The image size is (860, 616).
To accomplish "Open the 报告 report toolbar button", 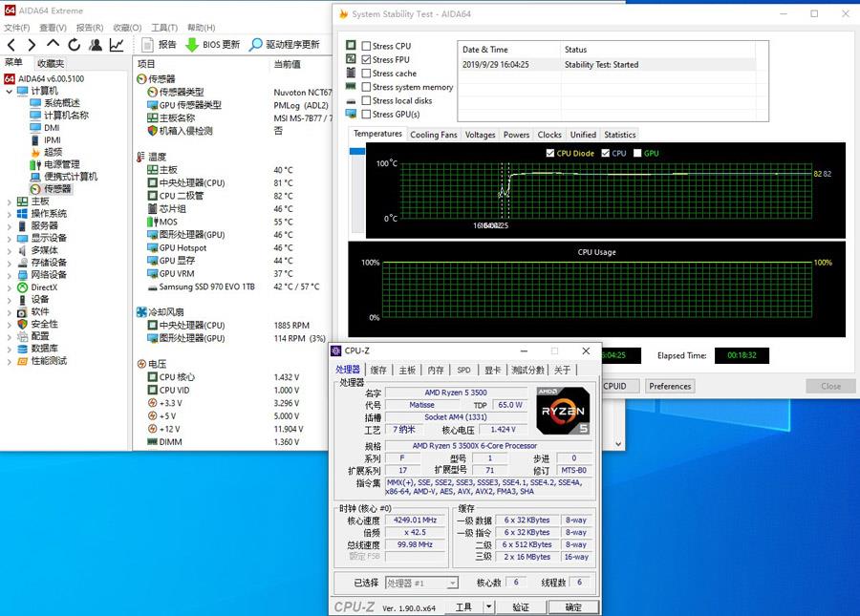I will (160, 44).
